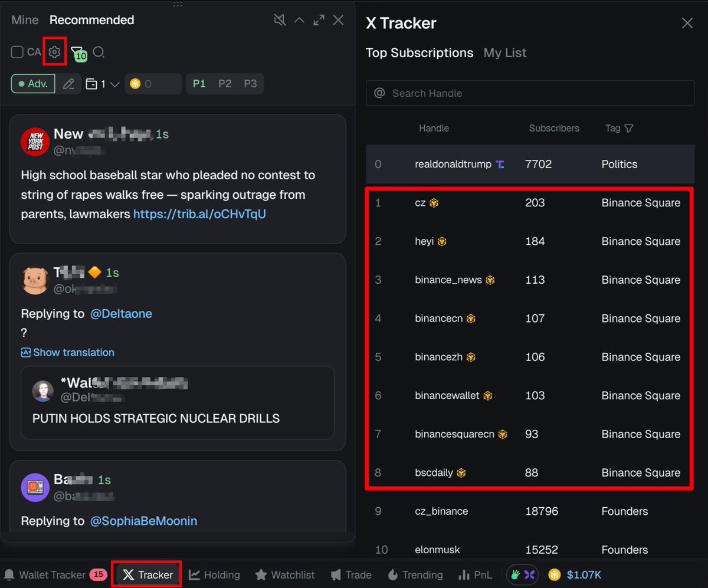Click the Binance icon beside binancecn
Image resolution: width=708 pixels, height=588 pixels.
pos(470,318)
